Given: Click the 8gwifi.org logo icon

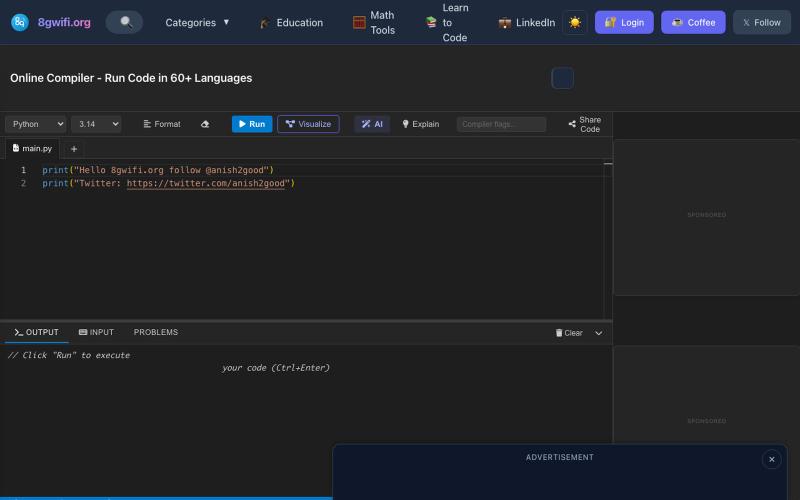Looking at the screenshot, I should click(x=20, y=22).
